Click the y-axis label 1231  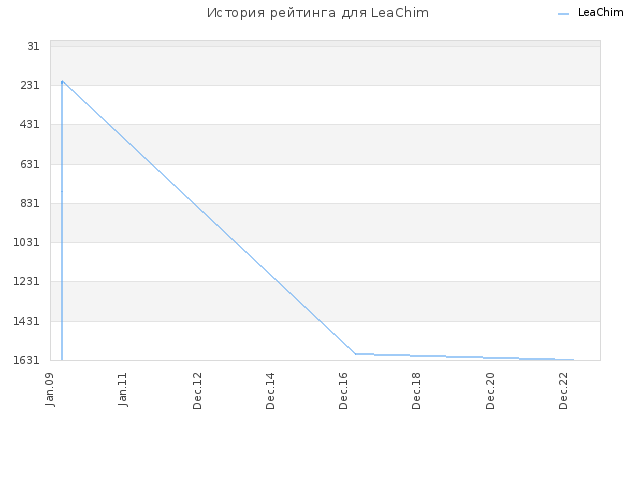pyautogui.click(x=27, y=281)
